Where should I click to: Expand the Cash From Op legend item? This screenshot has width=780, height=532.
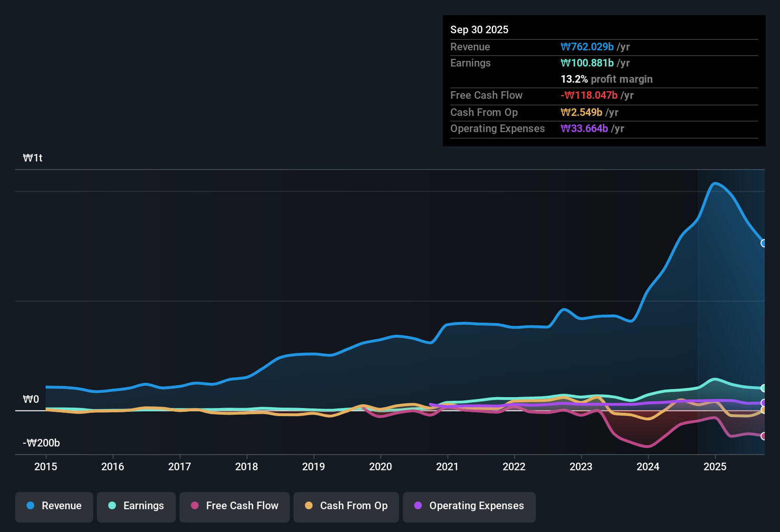[346, 506]
